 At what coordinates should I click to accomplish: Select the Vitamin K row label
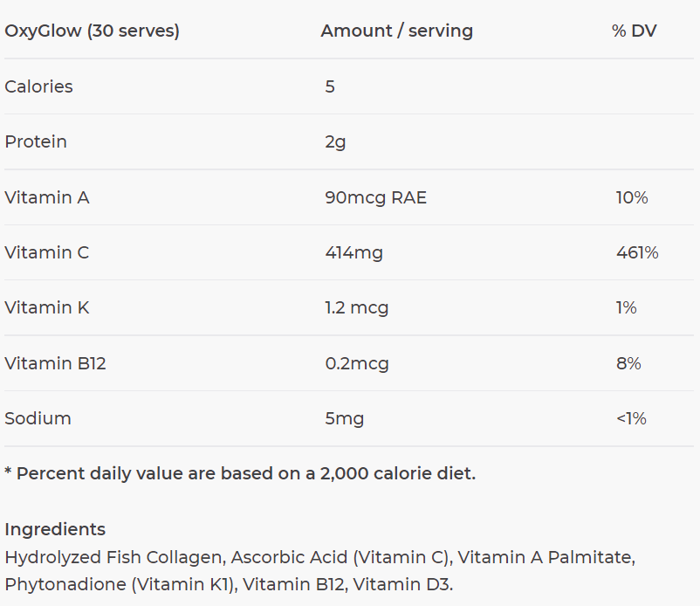pos(47,307)
